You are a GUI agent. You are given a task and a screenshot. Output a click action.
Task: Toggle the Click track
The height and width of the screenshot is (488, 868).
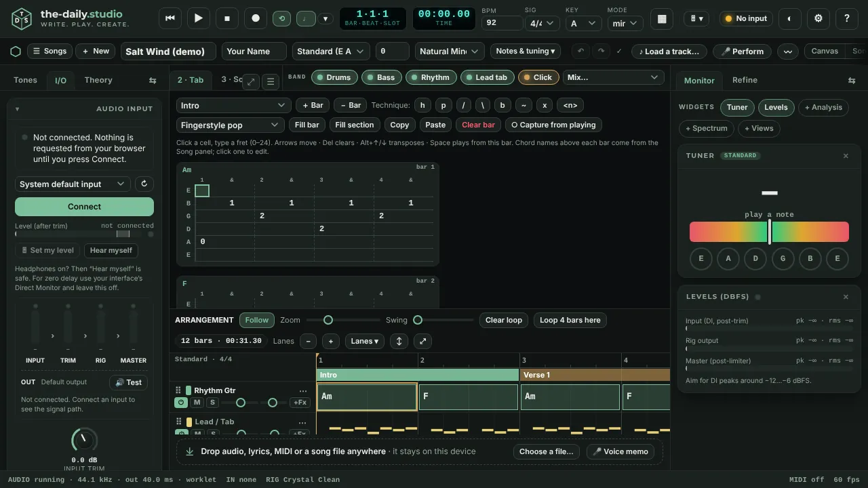point(538,77)
